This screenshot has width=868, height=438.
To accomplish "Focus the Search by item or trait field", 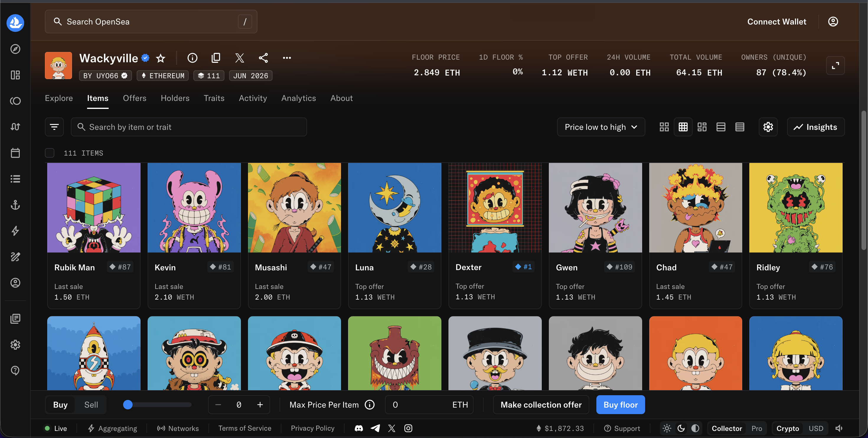I will pyautogui.click(x=189, y=127).
